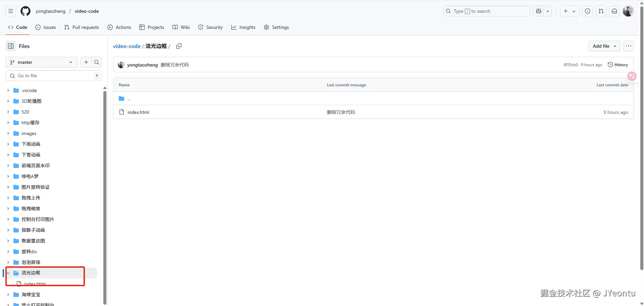Add a file using tree plus button
This screenshot has width=644, height=306.
tap(86, 62)
